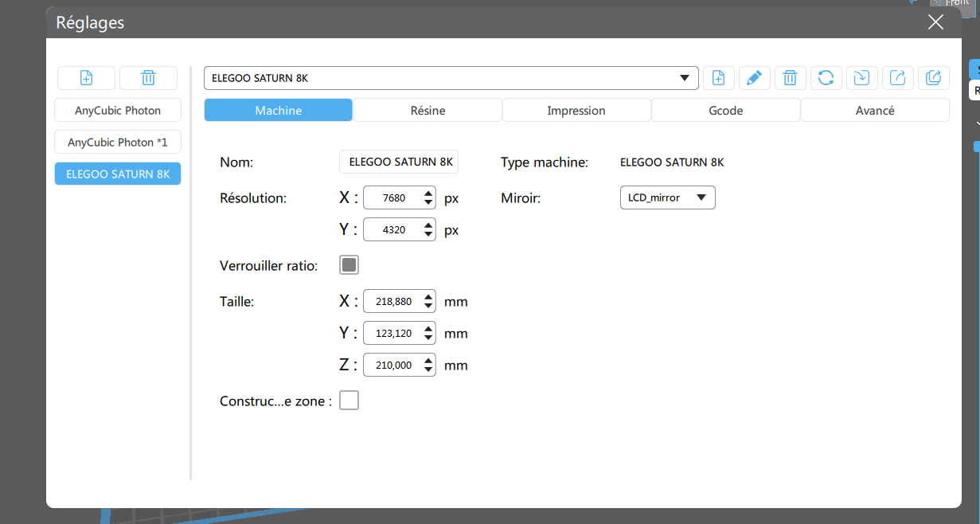The image size is (980, 524).
Task: Click the export profile icon
Action: click(897, 77)
